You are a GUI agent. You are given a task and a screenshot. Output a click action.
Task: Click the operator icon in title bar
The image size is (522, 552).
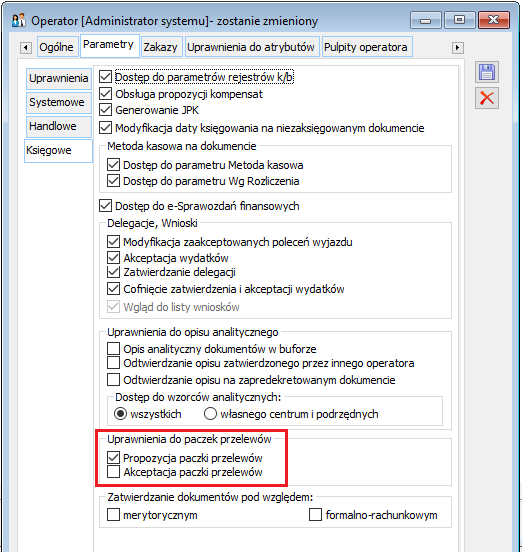click(x=18, y=20)
